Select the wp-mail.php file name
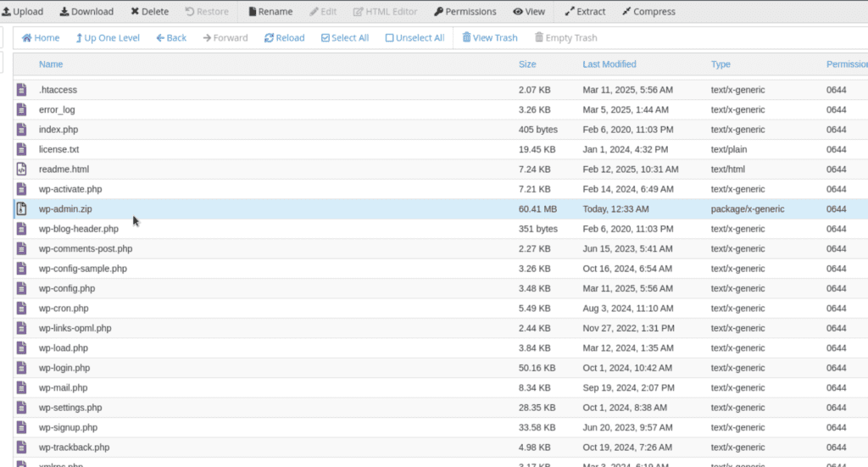Viewport: 868px width, 467px height. [63, 388]
